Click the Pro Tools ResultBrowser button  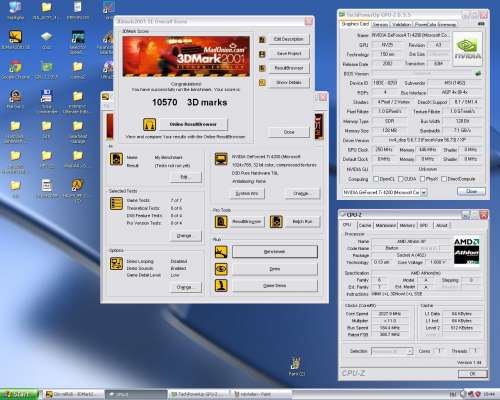247,221
